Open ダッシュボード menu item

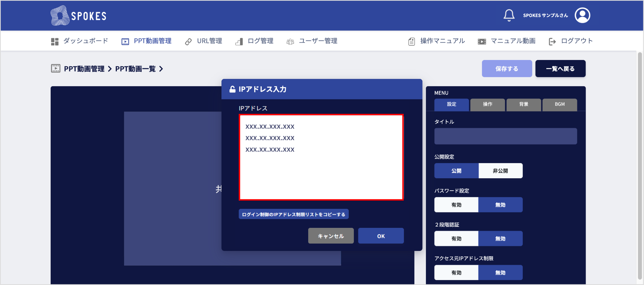coord(85,41)
